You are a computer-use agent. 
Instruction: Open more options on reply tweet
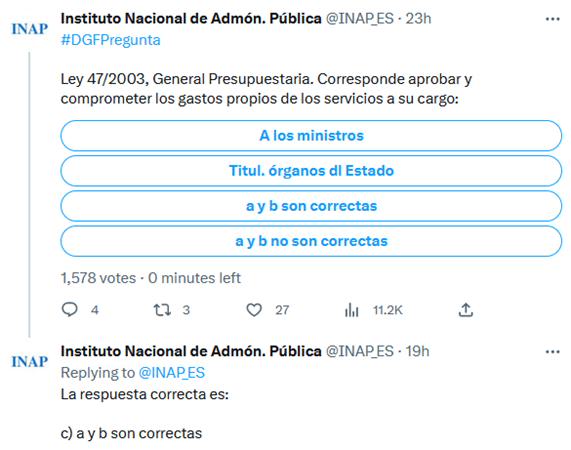[552, 352]
